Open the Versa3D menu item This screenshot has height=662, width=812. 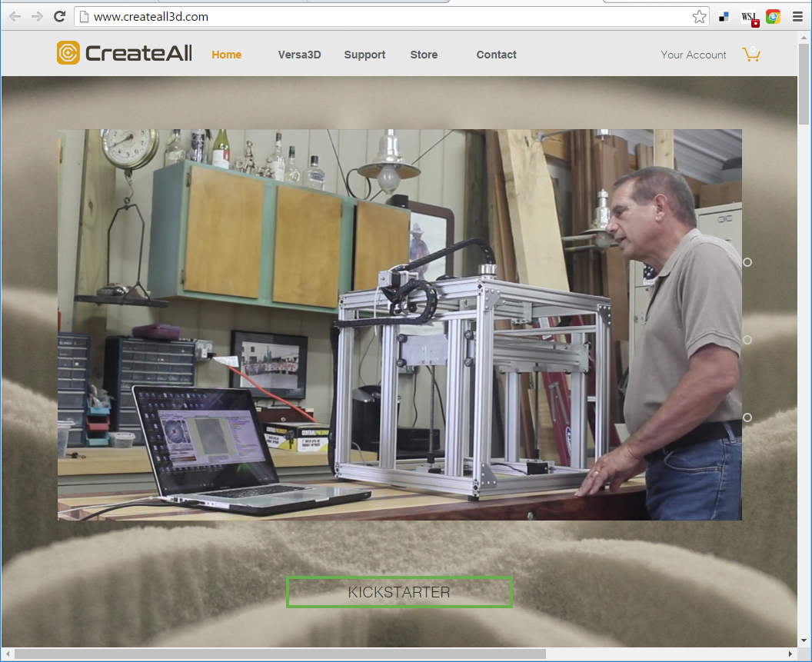[299, 55]
